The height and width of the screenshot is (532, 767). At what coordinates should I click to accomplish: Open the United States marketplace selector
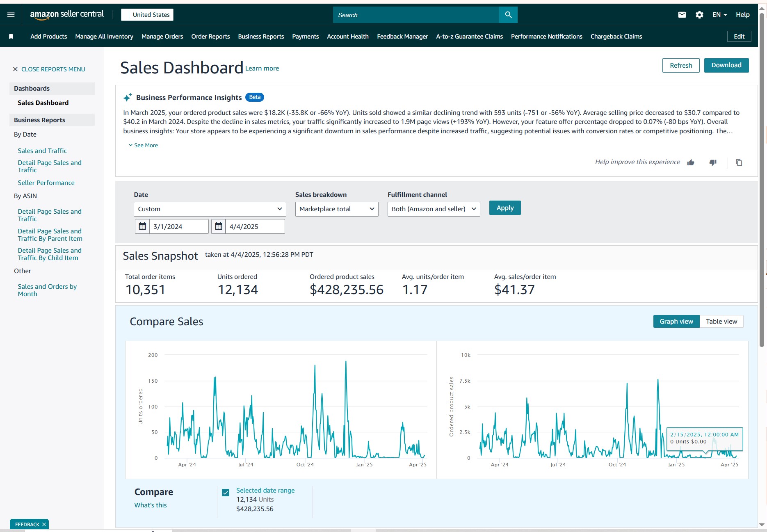[147, 15]
